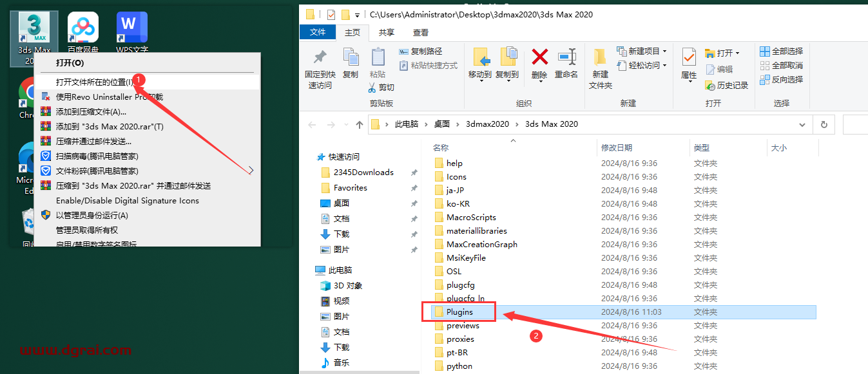Image resolution: width=868 pixels, height=374 pixels.
Task: Click Select All (全部选择) in ribbon
Action: pos(781,51)
